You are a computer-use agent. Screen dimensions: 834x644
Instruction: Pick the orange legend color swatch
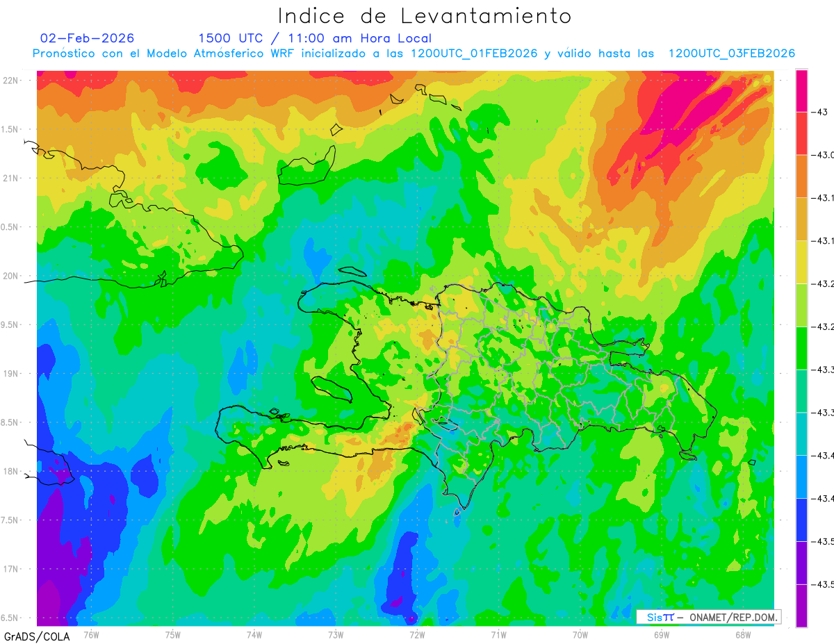click(x=801, y=176)
